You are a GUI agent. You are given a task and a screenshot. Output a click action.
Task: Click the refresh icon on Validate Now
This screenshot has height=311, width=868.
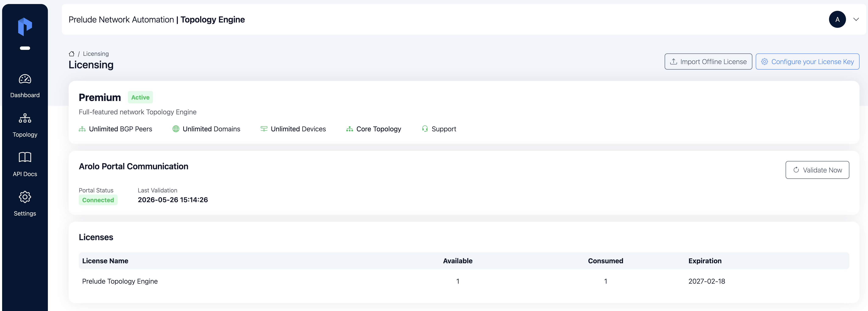(x=796, y=170)
